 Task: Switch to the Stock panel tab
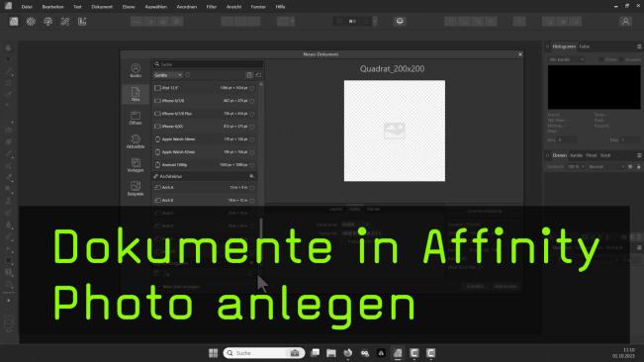coord(605,155)
